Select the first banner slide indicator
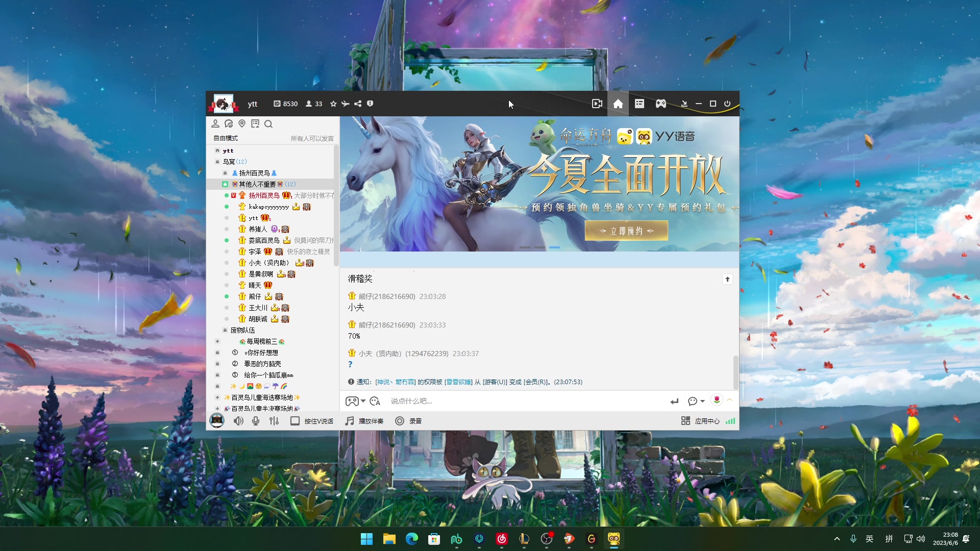 525,247
